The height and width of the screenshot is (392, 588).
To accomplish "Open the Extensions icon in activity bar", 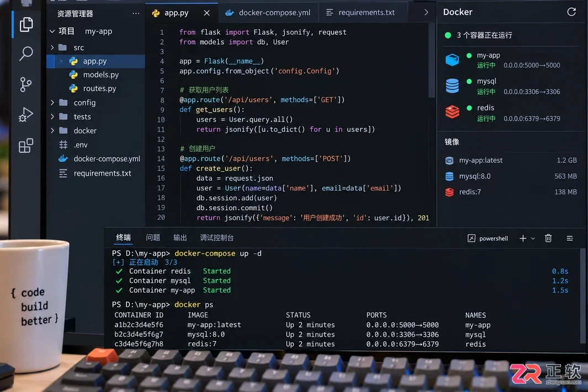I will click(26, 146).
